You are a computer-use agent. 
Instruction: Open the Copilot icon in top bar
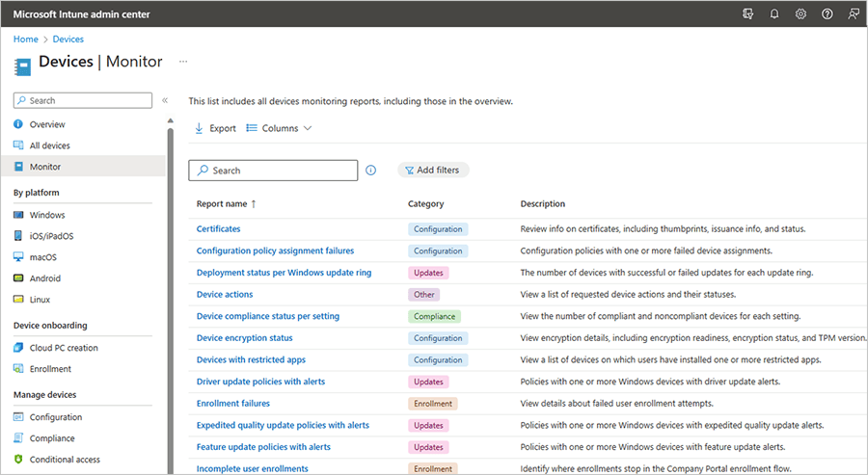coord(747,14)
